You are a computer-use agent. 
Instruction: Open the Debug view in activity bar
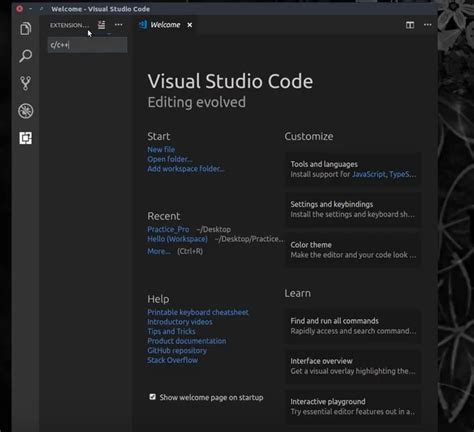[x=26, y=111]
